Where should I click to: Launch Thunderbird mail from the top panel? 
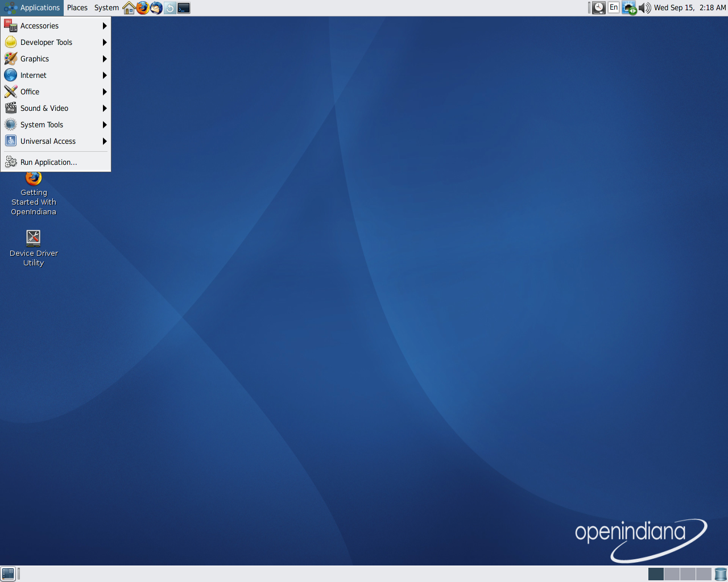point(156,8)
